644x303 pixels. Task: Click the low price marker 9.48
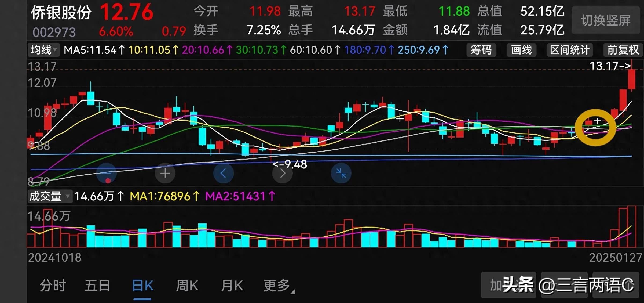(290, 164)
